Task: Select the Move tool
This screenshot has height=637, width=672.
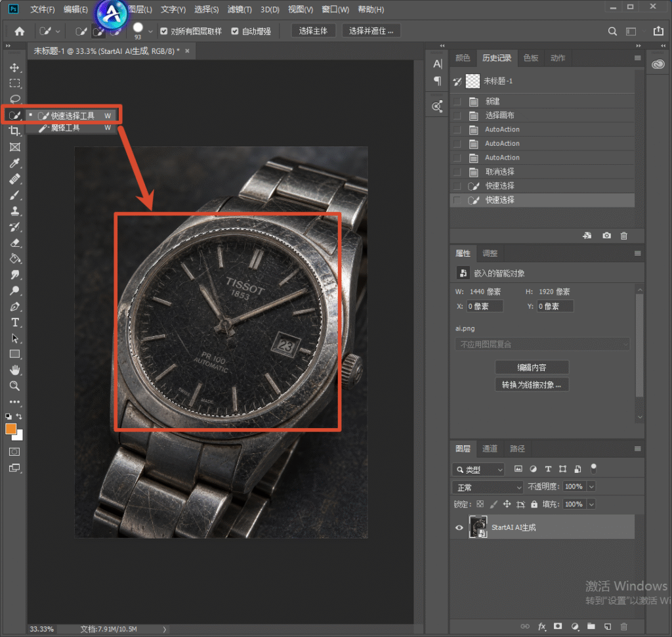Action: point(14,68)
